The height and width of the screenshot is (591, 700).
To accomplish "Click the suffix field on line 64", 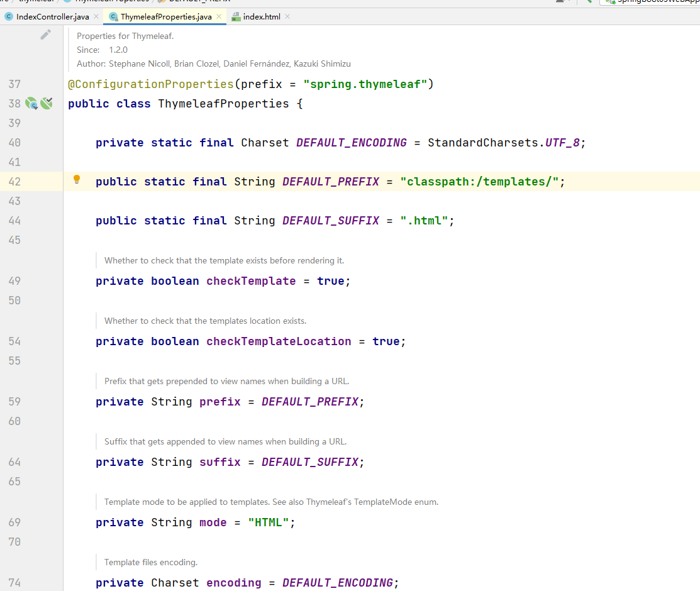I will click(x=220, y=462).
